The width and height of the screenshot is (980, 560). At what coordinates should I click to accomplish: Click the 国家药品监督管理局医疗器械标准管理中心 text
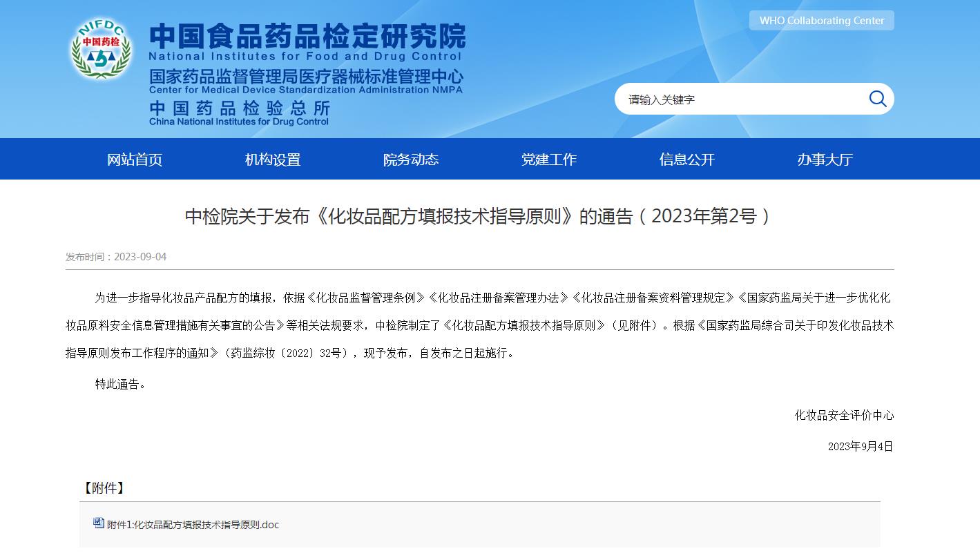point(306,76)
